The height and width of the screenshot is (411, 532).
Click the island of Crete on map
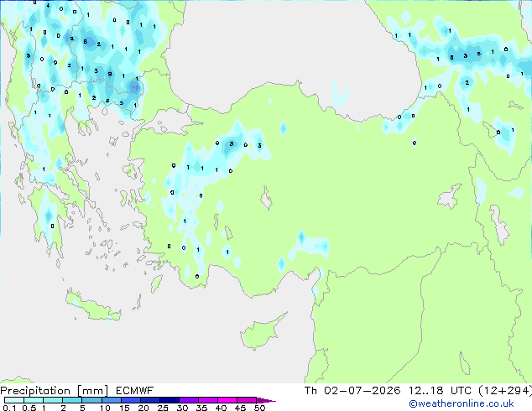click(92, 306)
